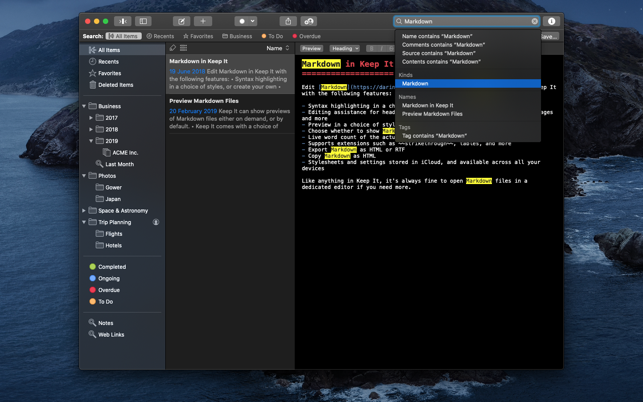Select the red Overdue label in sidebar

pyautogui.click(x=122, y=290)
